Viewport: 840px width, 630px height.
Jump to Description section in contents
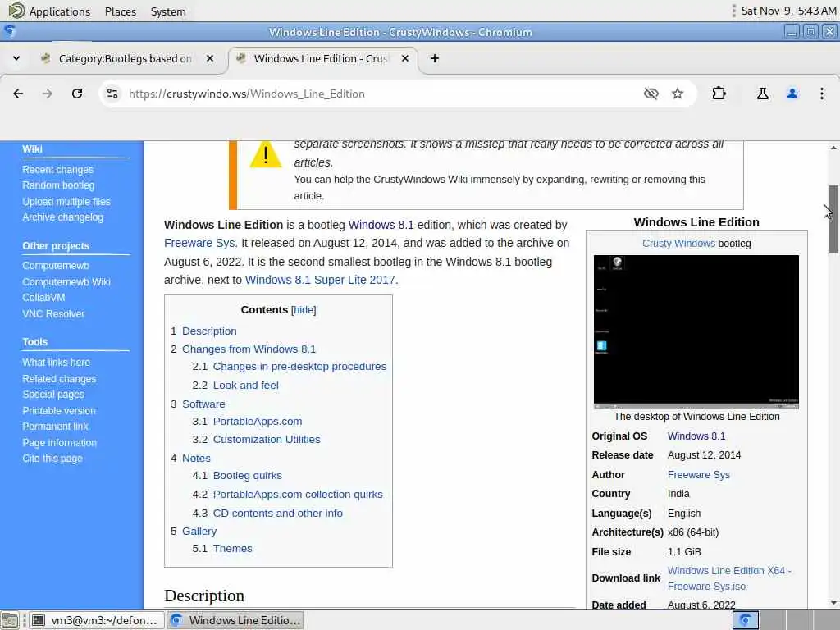pos(209,331)
